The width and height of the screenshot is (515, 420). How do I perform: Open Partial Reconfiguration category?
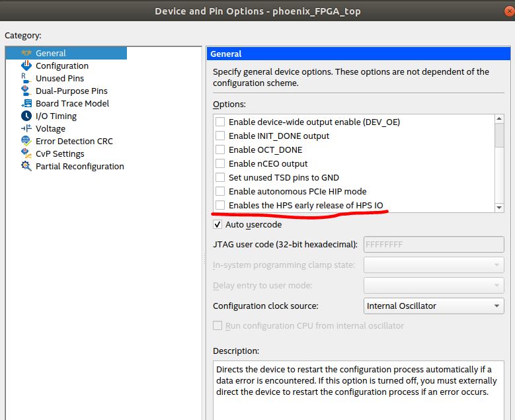coord(79,167)
